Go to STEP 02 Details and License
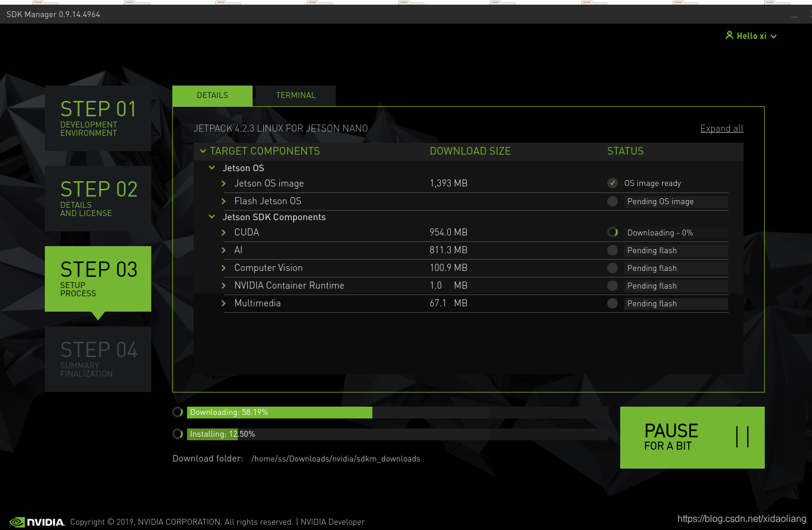Viewport: 812px width, 530px height. click(98, 198)
